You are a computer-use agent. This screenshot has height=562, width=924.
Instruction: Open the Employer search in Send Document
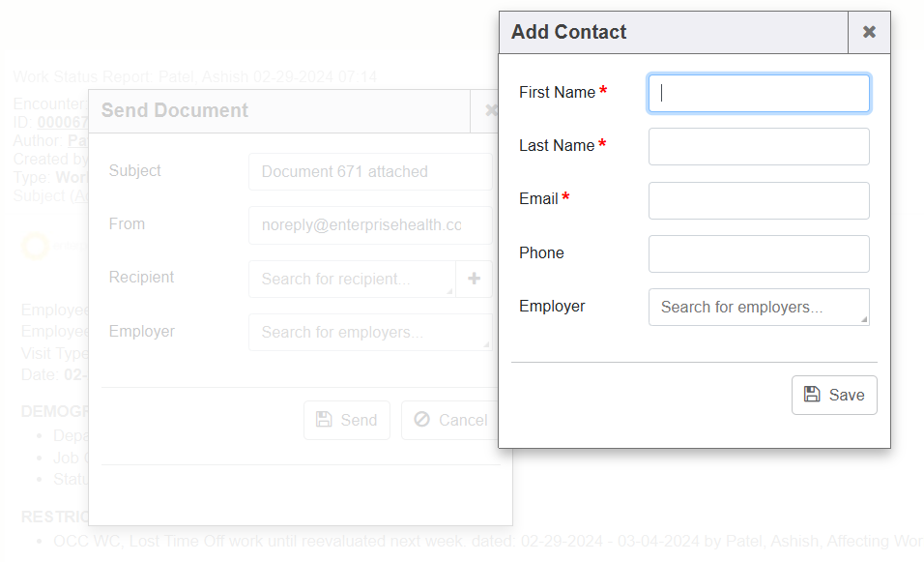(370, 332)
